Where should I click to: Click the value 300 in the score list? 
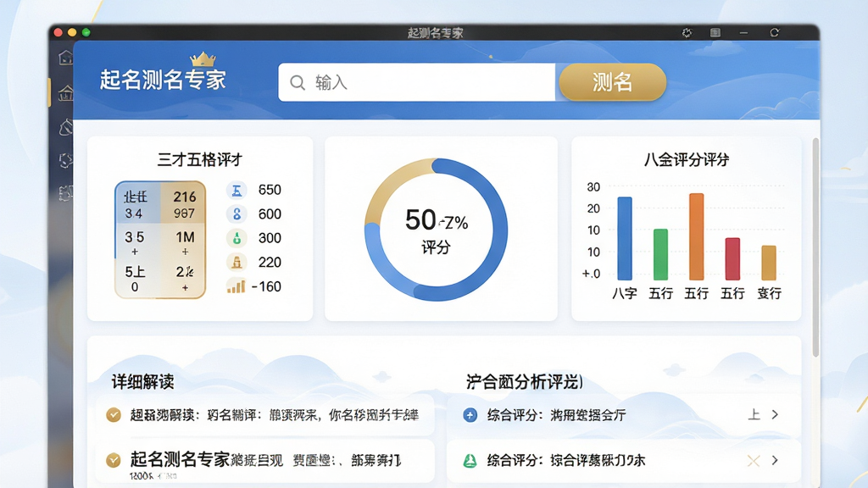coord(270,238)
